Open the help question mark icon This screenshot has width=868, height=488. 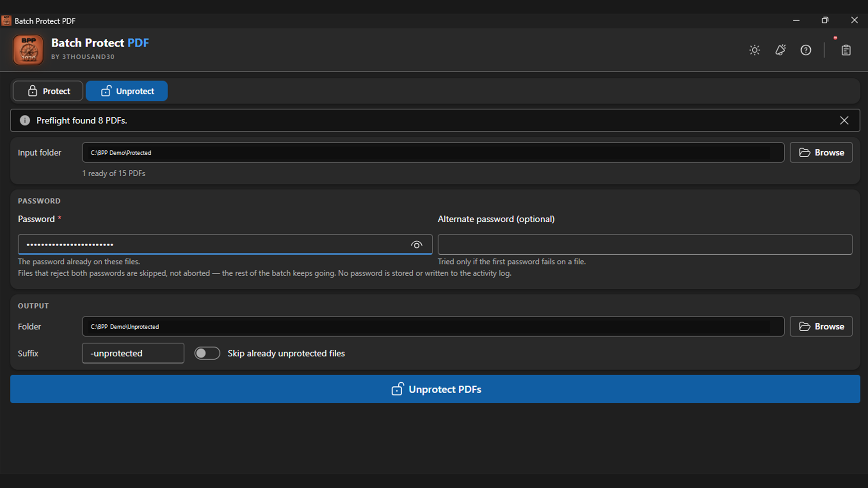pos(806,50)
